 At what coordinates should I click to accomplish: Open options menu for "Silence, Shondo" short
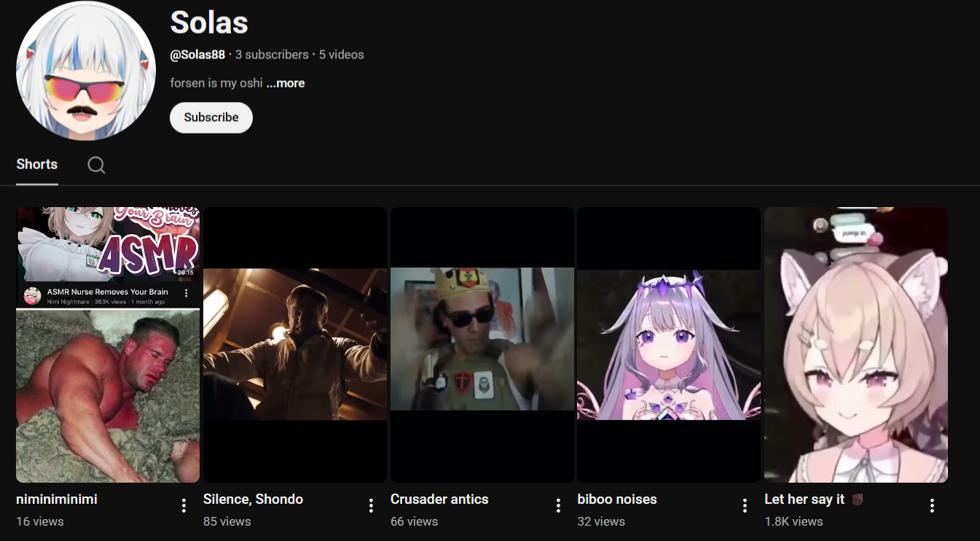click(371, 505)
